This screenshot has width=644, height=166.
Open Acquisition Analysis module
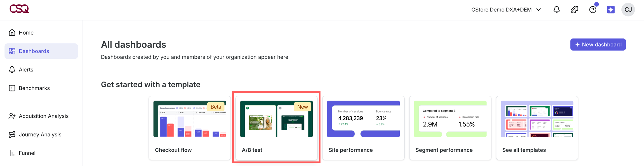(41, 116)
